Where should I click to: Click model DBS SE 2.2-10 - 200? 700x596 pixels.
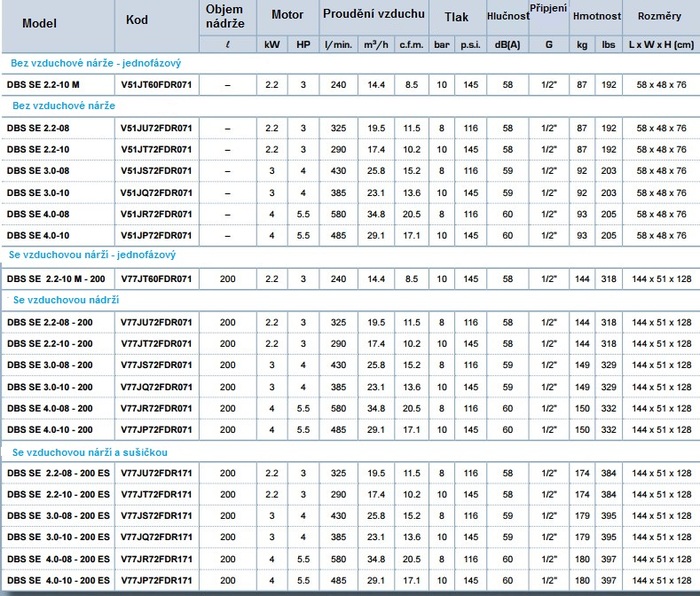tap(50, 344)
